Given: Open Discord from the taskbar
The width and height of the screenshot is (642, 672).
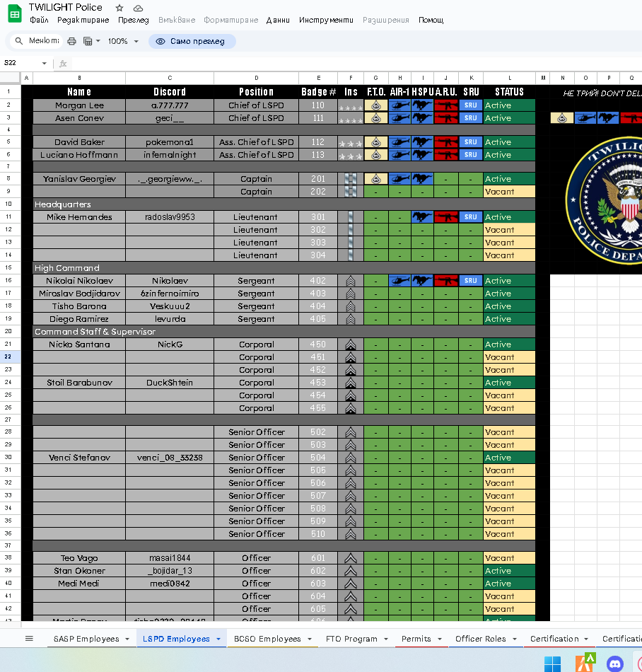Looking at the screenshot, I should [615, 664].
